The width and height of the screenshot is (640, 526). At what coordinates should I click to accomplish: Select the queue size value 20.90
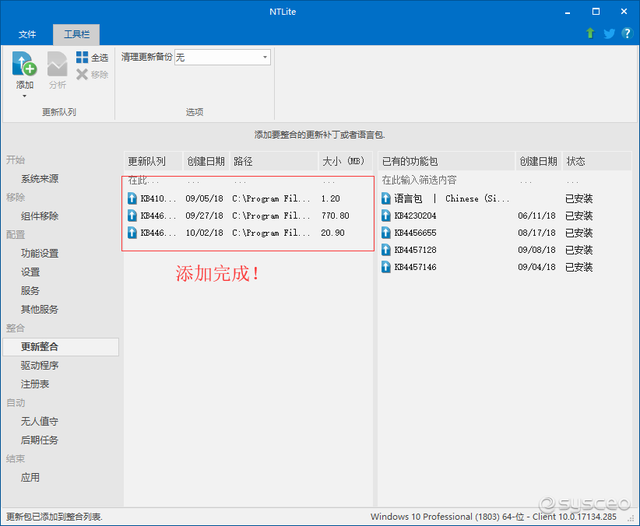click(333, 233)
